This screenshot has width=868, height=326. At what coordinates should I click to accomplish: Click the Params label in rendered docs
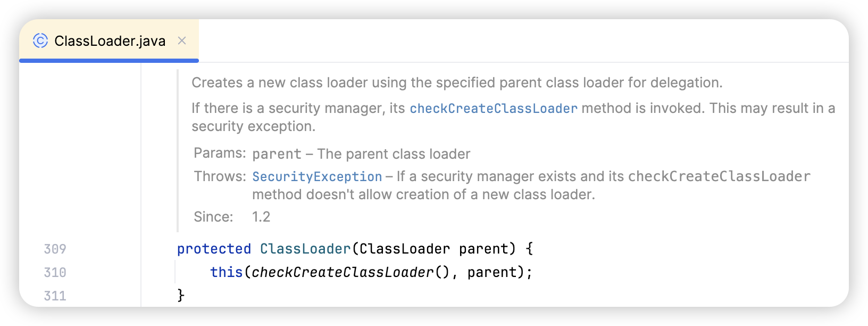pyautogui.click(x=219, y=153)
